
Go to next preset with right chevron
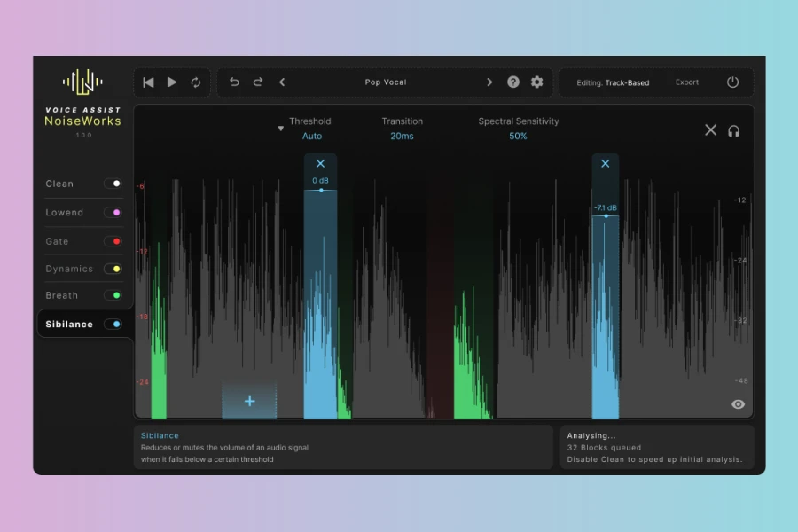[x=489, y=82]
